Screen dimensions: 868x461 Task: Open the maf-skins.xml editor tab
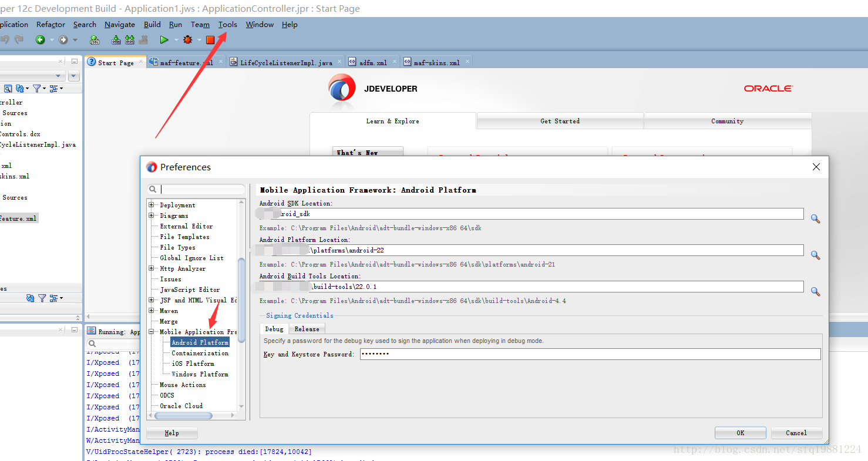coord(436,62)
